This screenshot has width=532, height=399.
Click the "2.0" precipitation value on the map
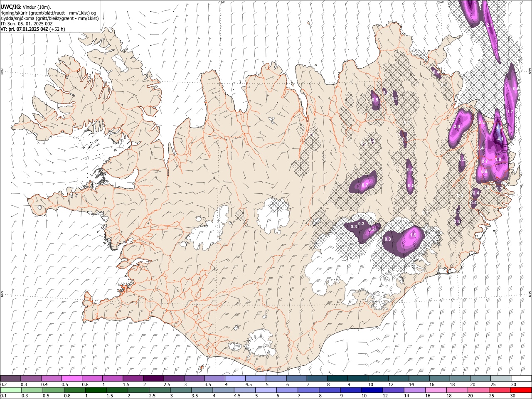pos(457,126)
